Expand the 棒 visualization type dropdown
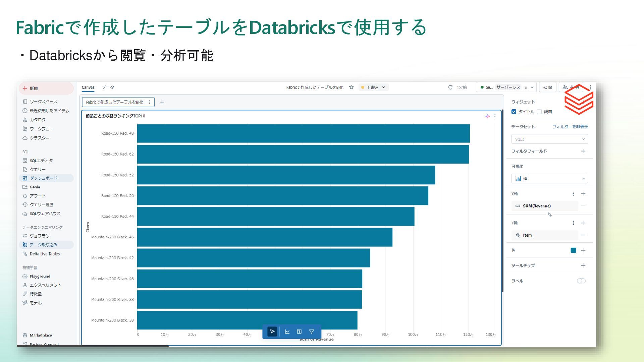 pos(549,179)
